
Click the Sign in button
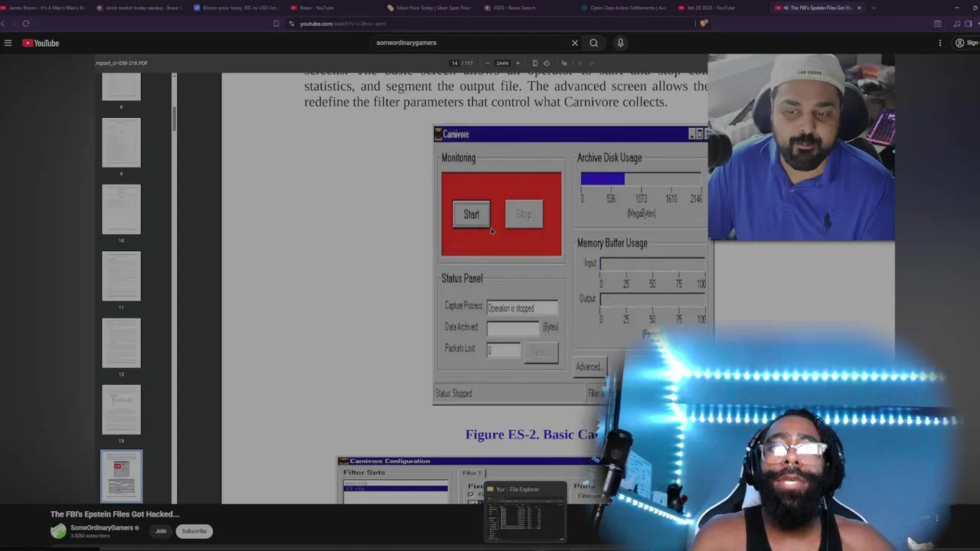pos(966,43)
